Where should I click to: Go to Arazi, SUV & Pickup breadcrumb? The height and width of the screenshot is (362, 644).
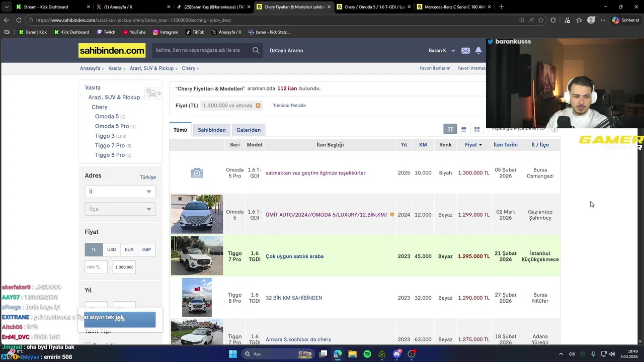(x=151, y=68)
